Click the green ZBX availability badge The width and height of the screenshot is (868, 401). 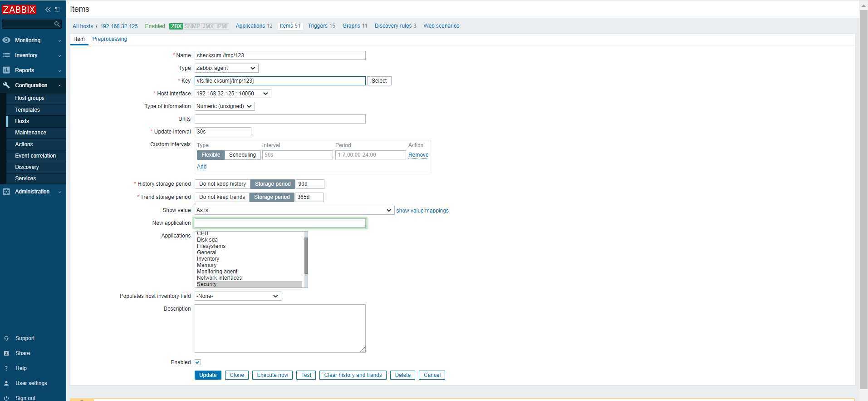(176, 26)
